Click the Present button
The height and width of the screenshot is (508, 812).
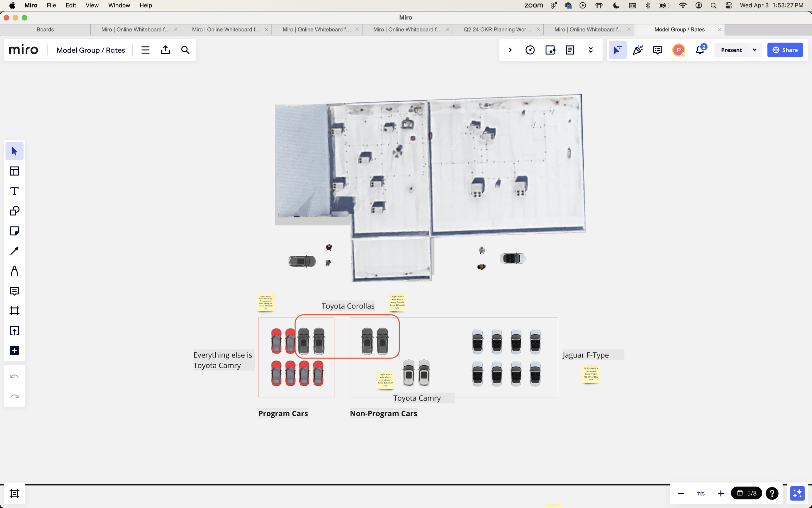[x=731, y=50]
